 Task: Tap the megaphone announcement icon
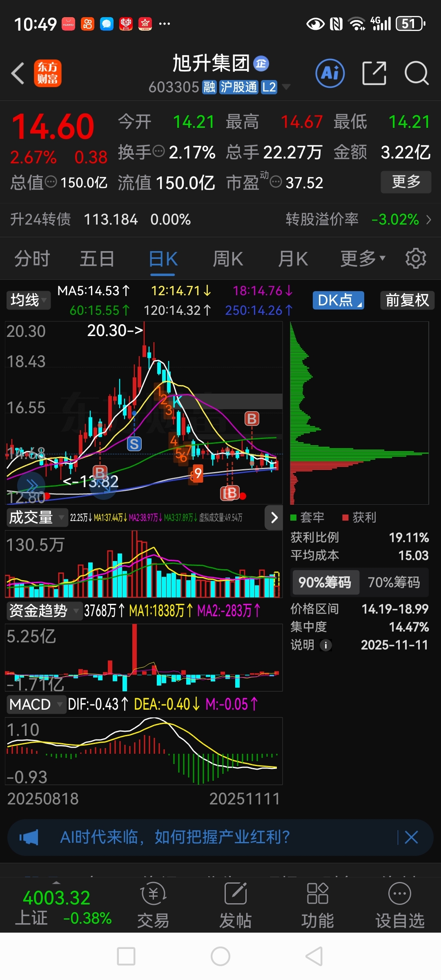pos(29,837)
